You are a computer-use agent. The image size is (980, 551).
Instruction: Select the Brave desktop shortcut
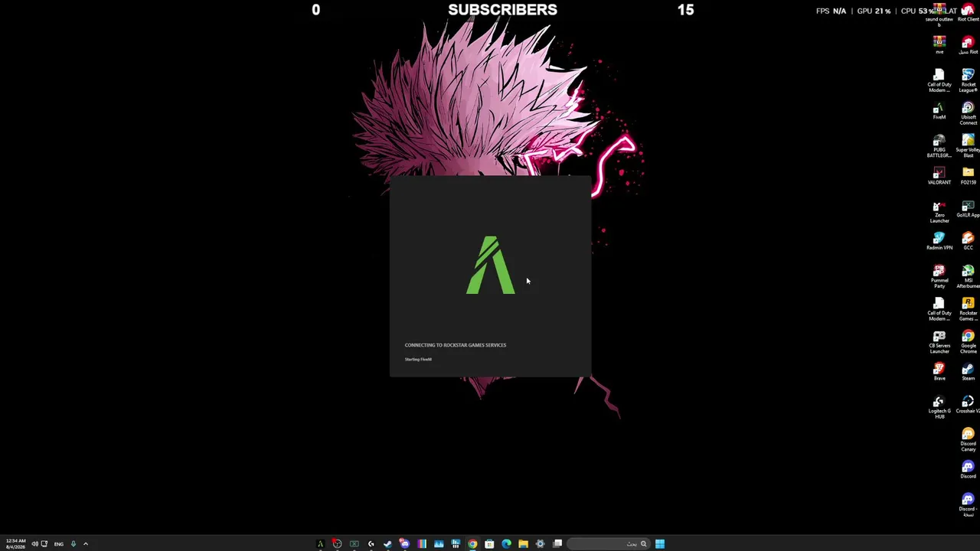[939, 373]
